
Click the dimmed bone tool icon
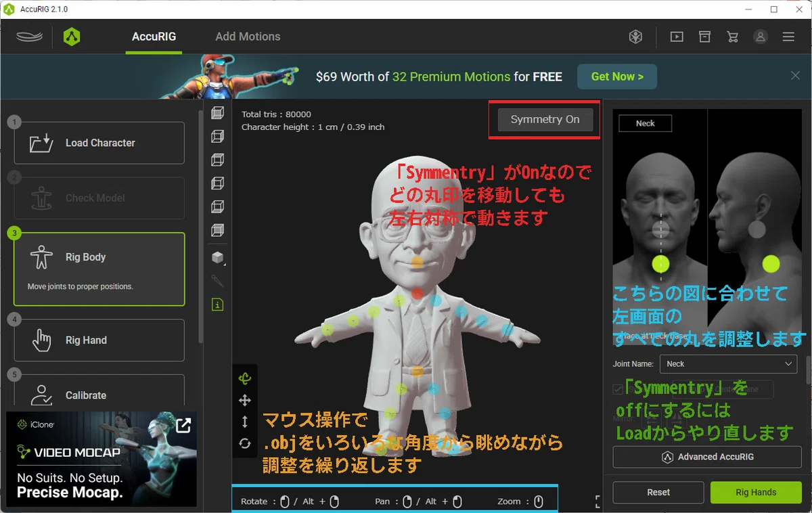(217, 281)
